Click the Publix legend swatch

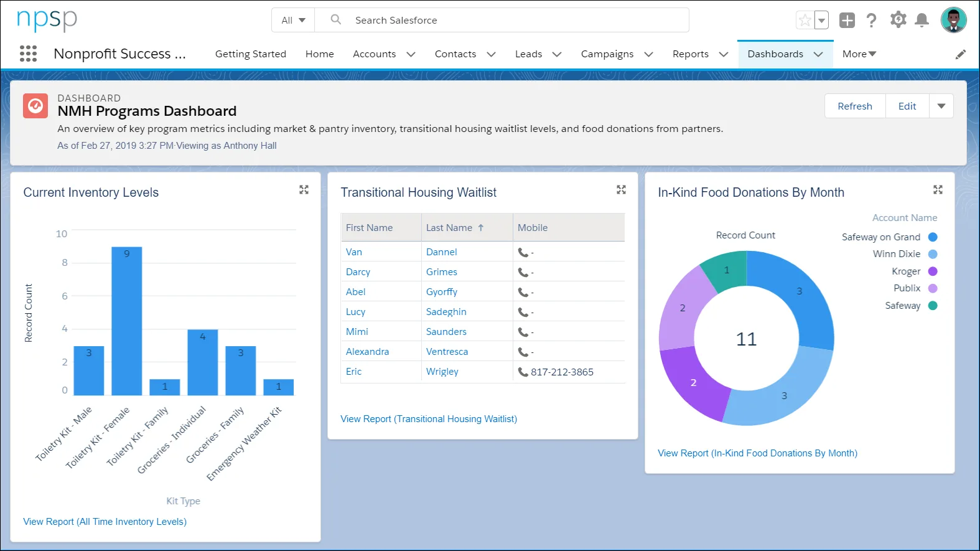click(x=933, y=288)
